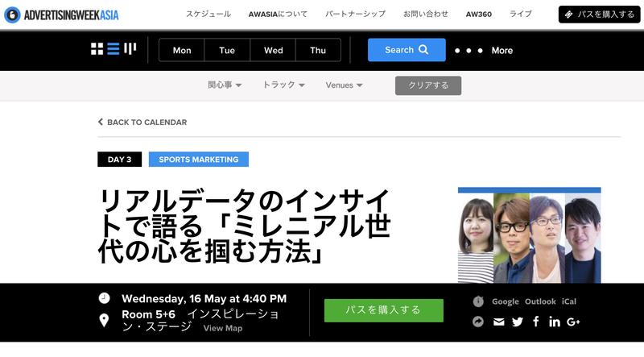644x357 pixels.
Task: Click the green パスを購入する button
Action: pyautogui.click(x=384, y=310)
